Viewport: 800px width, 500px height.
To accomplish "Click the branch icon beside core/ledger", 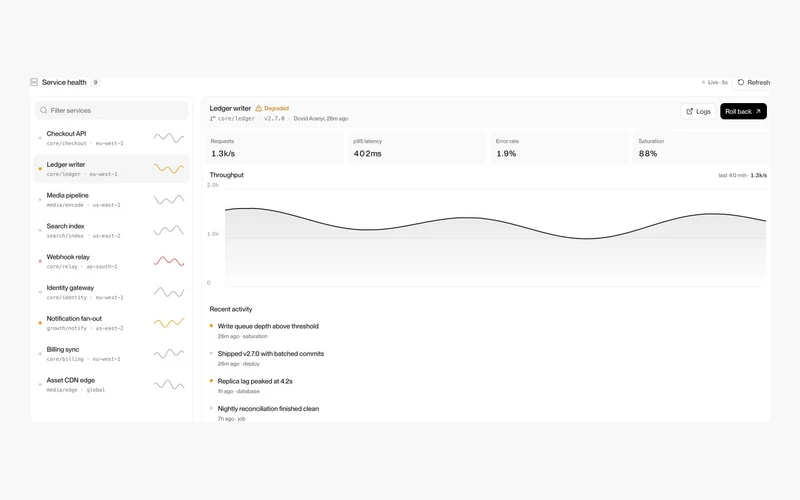I will [x=212, y=118].
